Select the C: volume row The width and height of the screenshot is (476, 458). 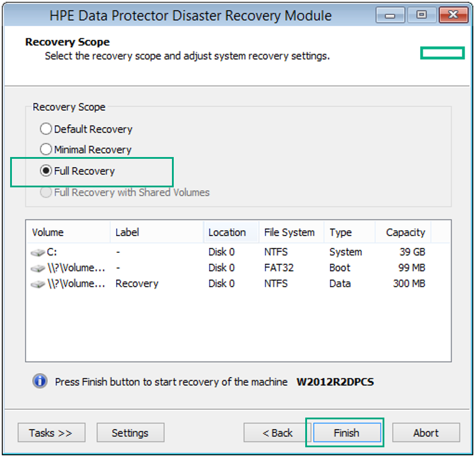(x=228, y=252)
